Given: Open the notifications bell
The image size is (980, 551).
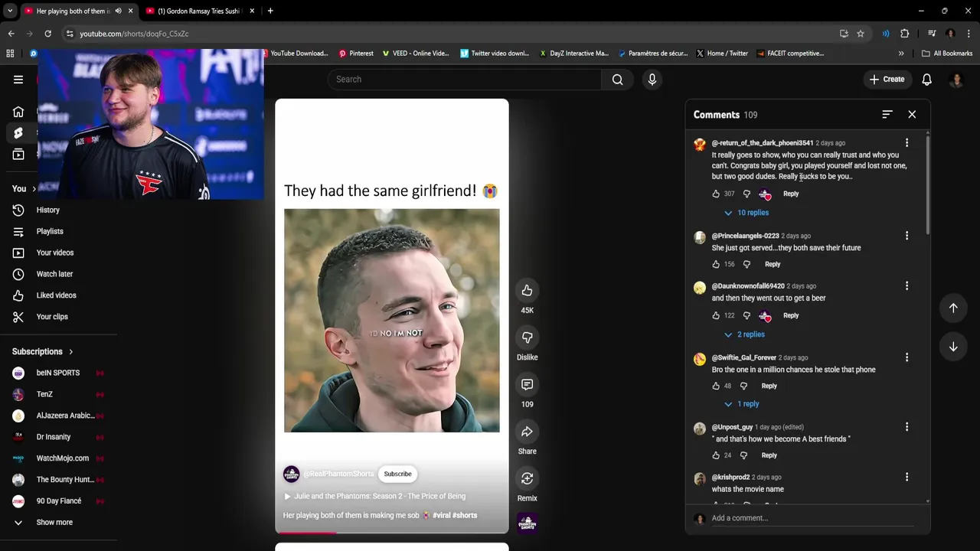Looking at the screenshot, I should click(x=926, y=80).
